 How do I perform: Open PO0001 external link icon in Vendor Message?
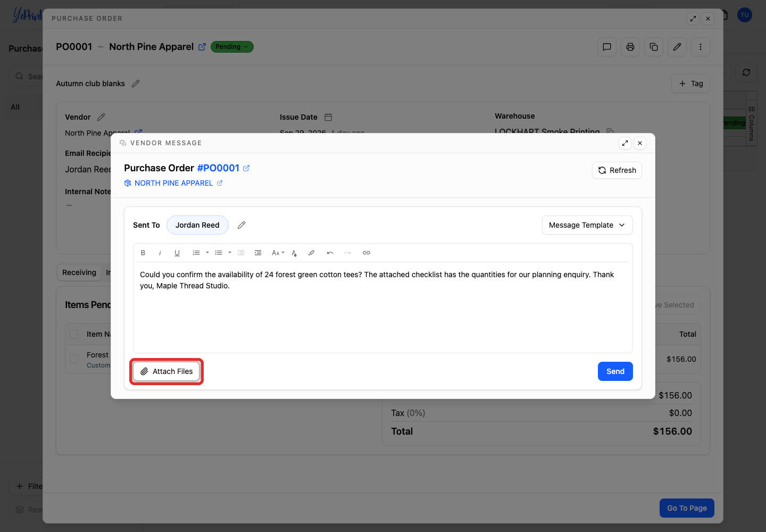pos(246,168)
